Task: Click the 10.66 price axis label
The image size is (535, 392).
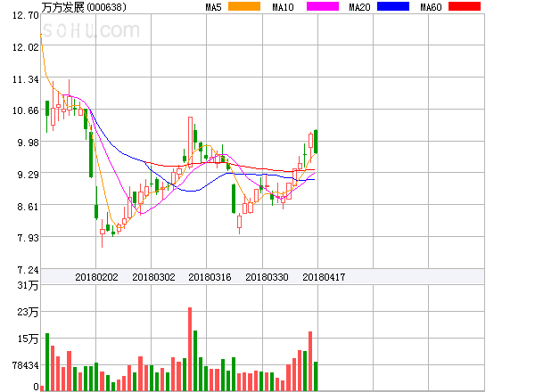Action: [26, 110]
